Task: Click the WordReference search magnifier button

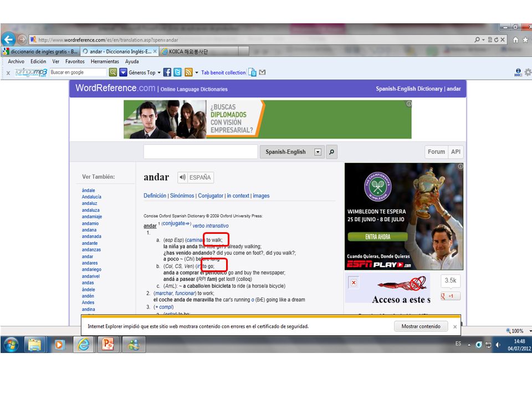Action: pos(331,152)
